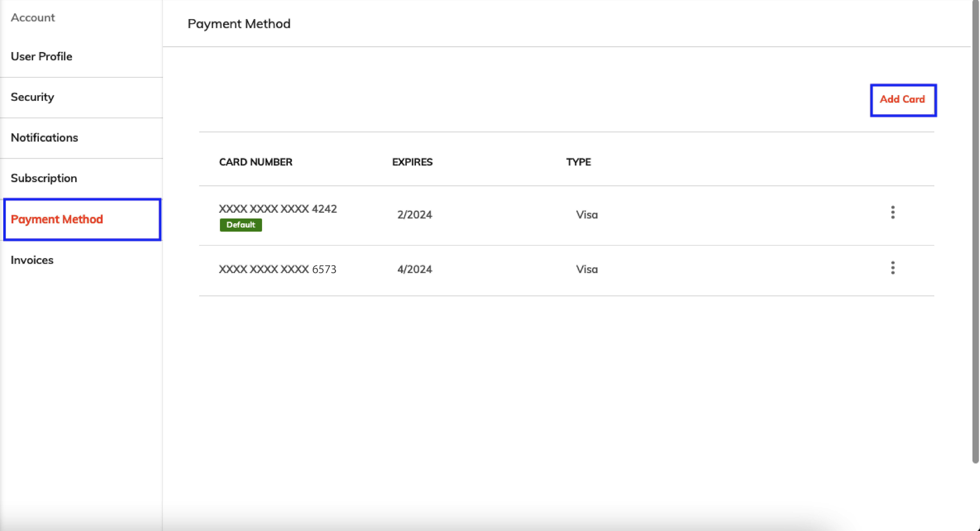Open Notifications settings
The width and height of the screenshot is (980, 531).
coord(81,138)
